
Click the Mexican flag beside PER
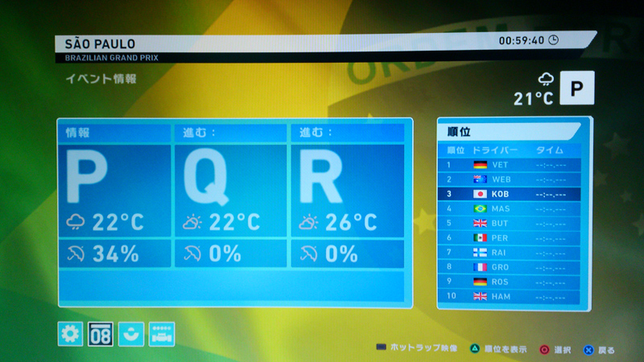tap(480, 238)
